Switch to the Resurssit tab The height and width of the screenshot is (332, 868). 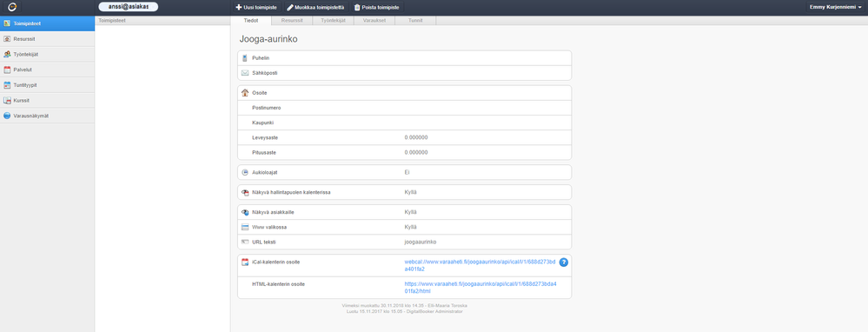pos(292,21)
